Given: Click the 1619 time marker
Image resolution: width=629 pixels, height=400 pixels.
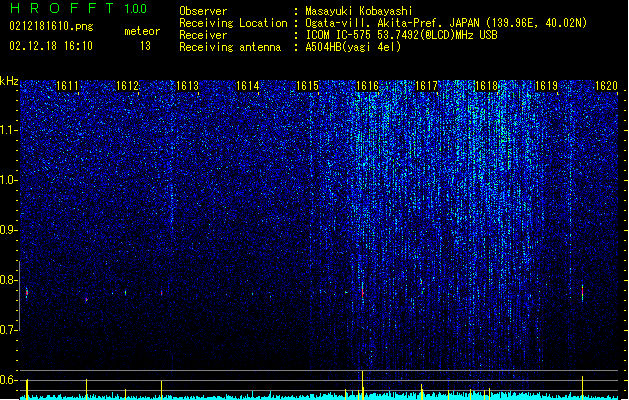Looking at the screenshot, I should [x=547, y=86].
